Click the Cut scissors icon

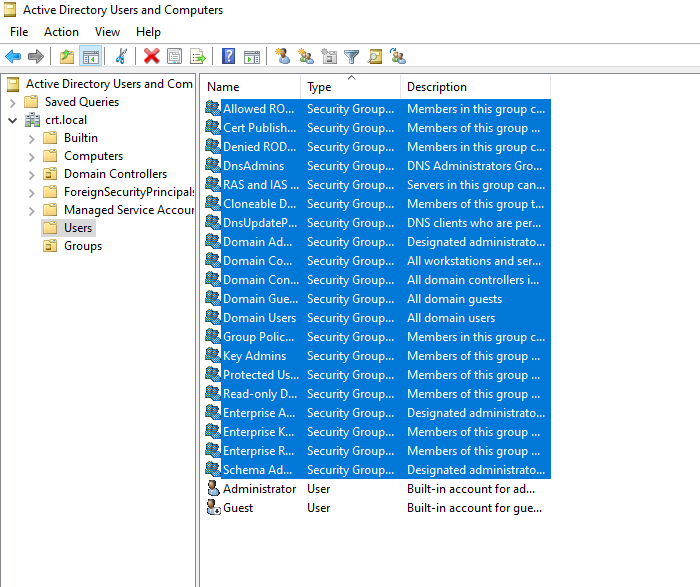coord(121,57)
